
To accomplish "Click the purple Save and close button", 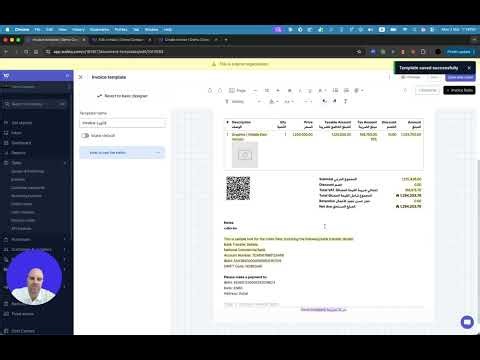I will pos(460,77).
